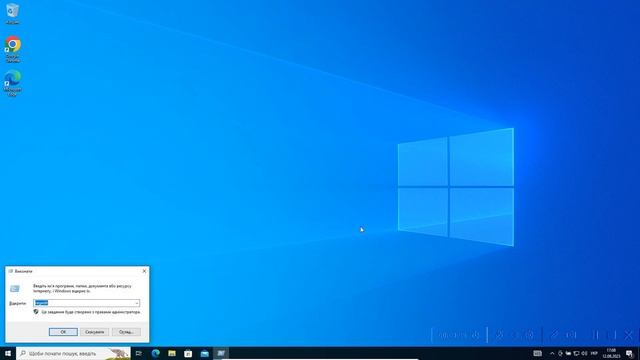The image size is (640, 360).
Task: Open Microsoft Store from the taskbar
Action: pyautogui.click(x=188, y=353)
